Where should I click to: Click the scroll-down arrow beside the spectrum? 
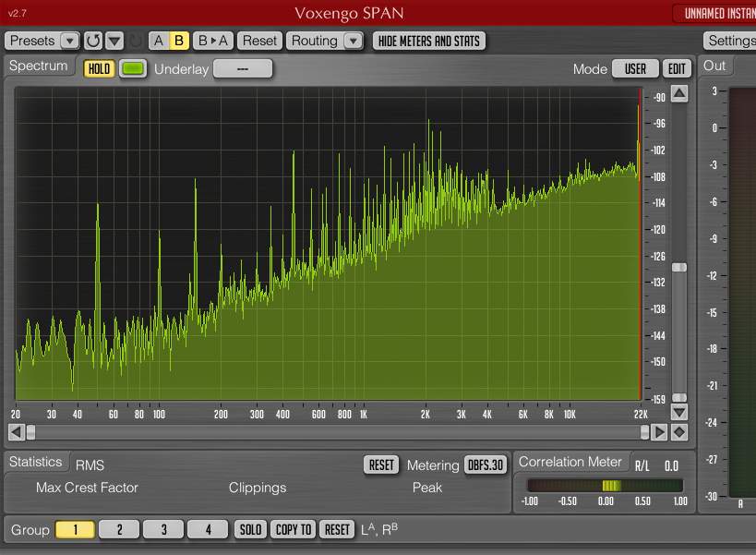[x=679, y=413]
